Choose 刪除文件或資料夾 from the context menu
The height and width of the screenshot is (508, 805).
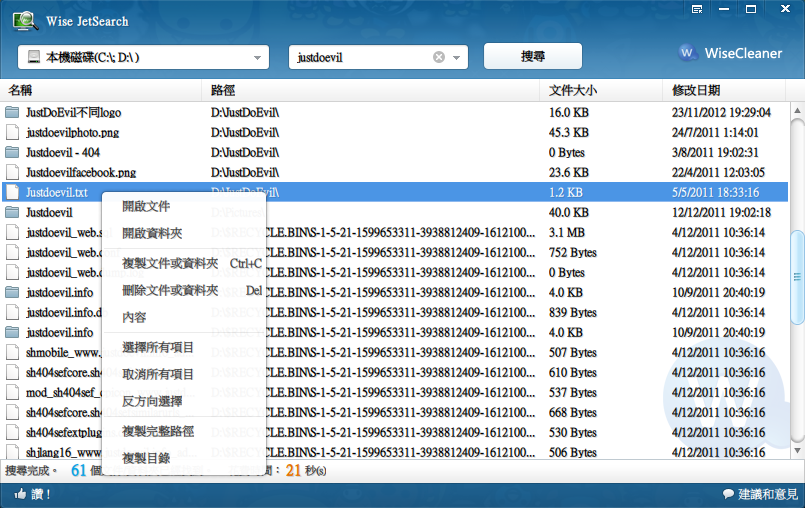click(184, 291)
